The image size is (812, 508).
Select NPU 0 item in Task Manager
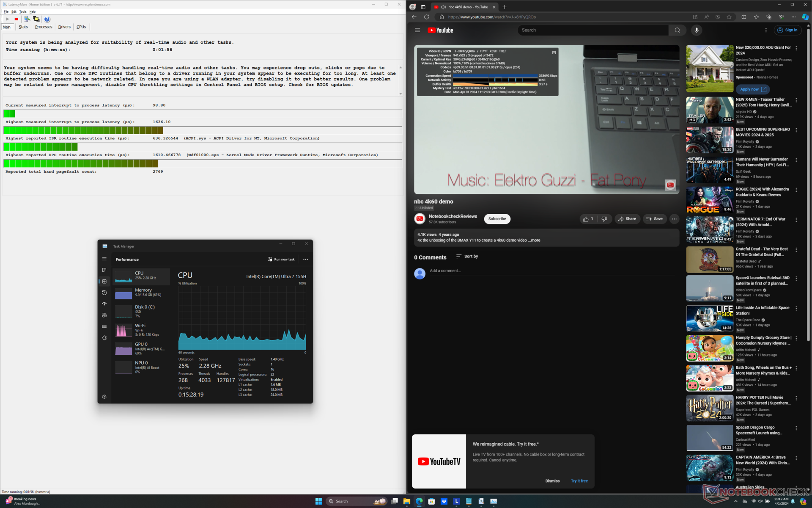point(142,367)
